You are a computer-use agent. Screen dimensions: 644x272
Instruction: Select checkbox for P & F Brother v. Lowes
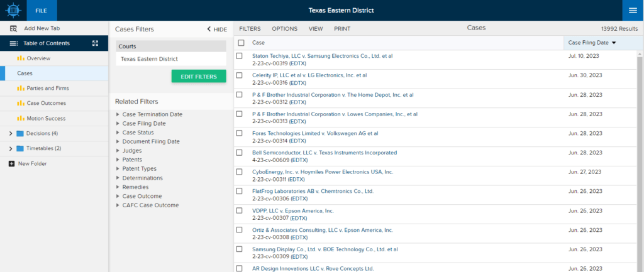click(x=240, y=114)
